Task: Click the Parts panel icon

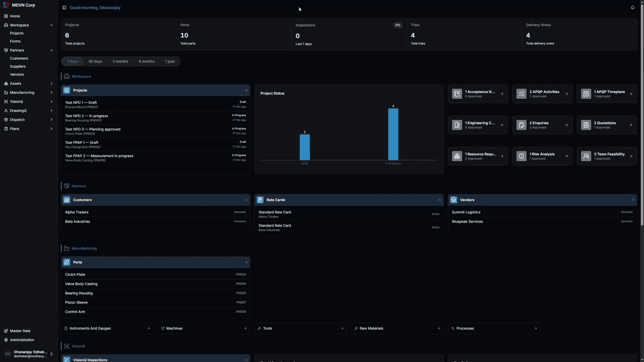Action: coord(66,262)
